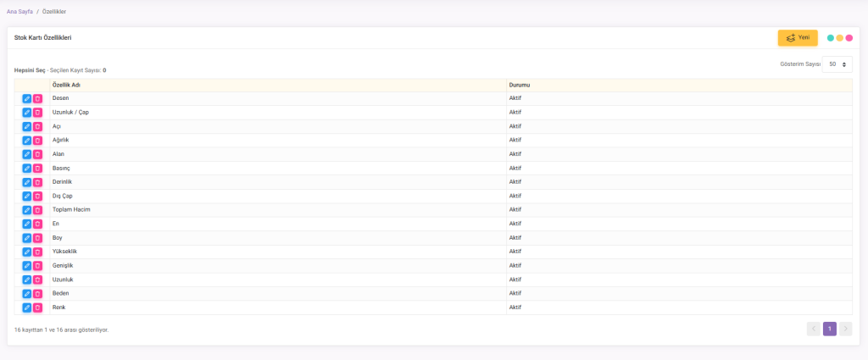868x360 pixels.
Task: Sort by Özellik Adı column header
Action: pyautogui.click(x=66, y=85)
